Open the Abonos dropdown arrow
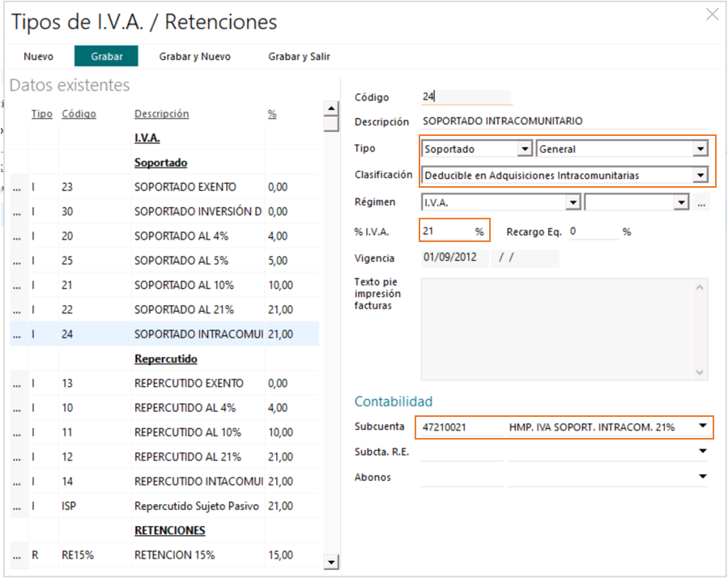728x578 pixels. (x=702, y=476)
